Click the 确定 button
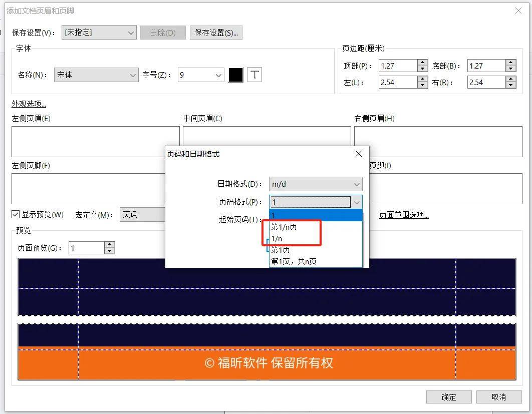Screen dimensions: 532x414 click(448, 396)
